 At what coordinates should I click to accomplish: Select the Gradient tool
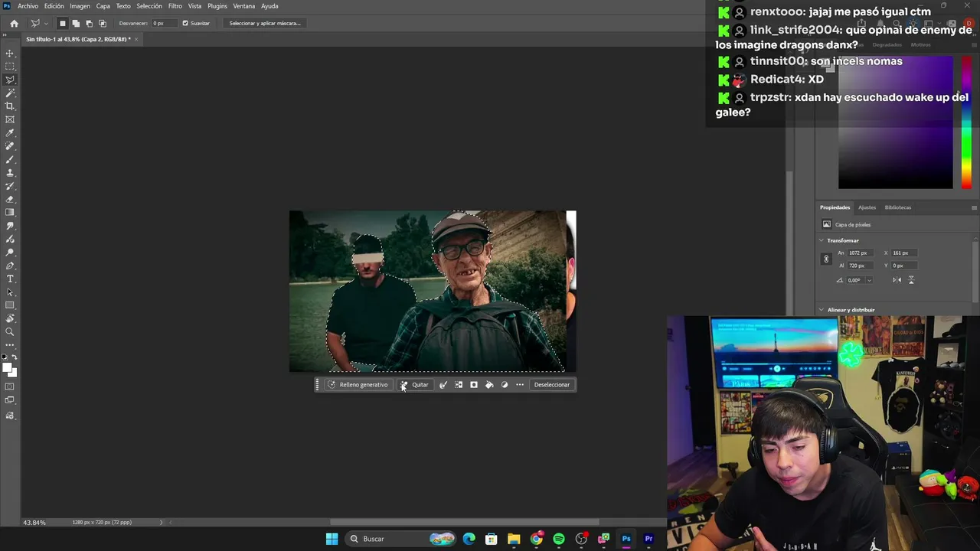coord(10,213)
